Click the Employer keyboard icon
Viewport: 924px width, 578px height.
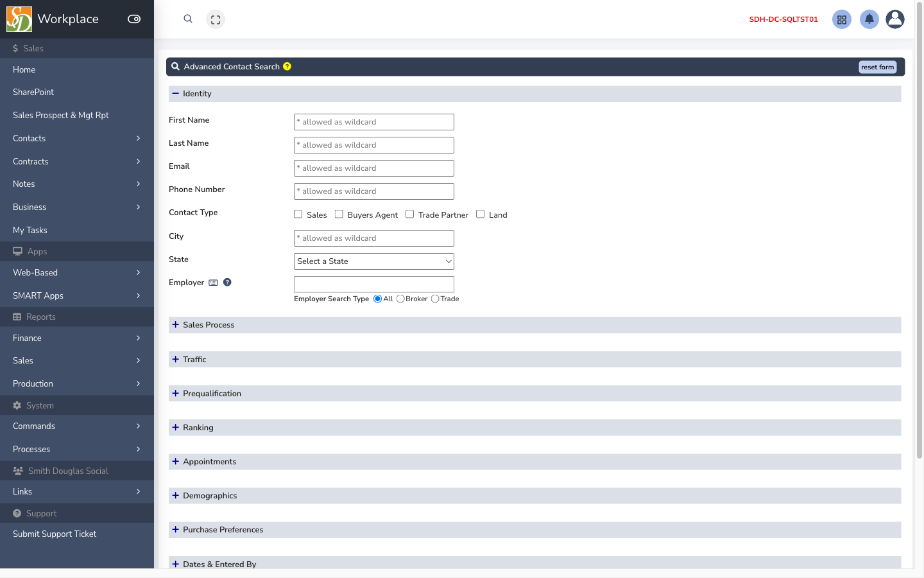point(214,283)
